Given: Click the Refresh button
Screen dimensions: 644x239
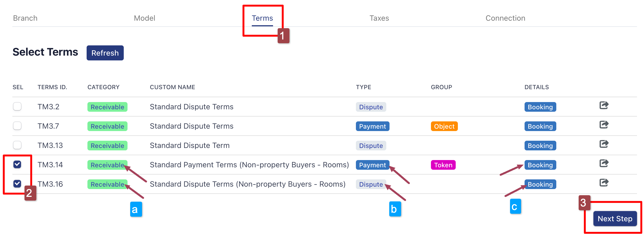Looking at the screenshot, I should click(105, 53).
